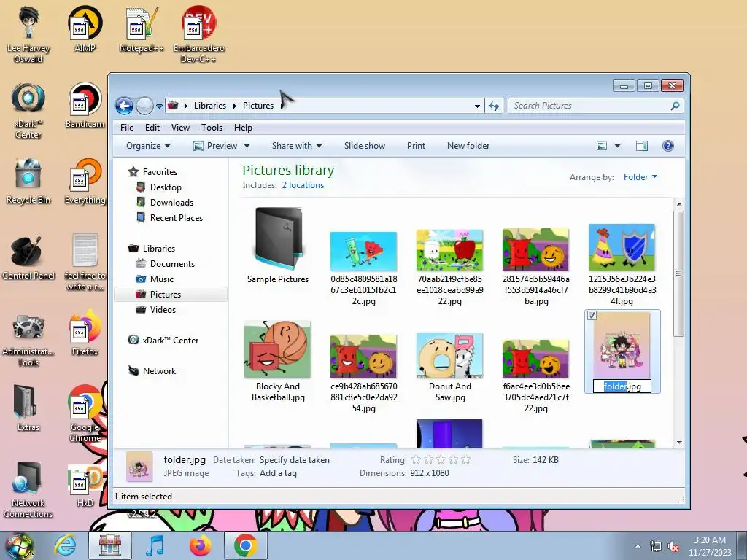Screen dimensions: 747x560
Task: Open xDark Center in navigation pane
Action: pyautogui.click(x=170, y=341)
